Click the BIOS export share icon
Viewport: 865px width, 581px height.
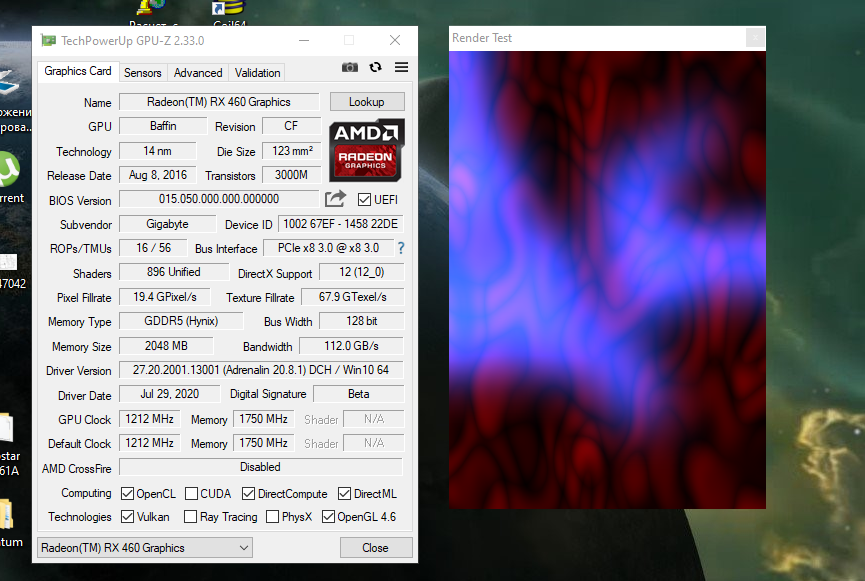point(335,199)
